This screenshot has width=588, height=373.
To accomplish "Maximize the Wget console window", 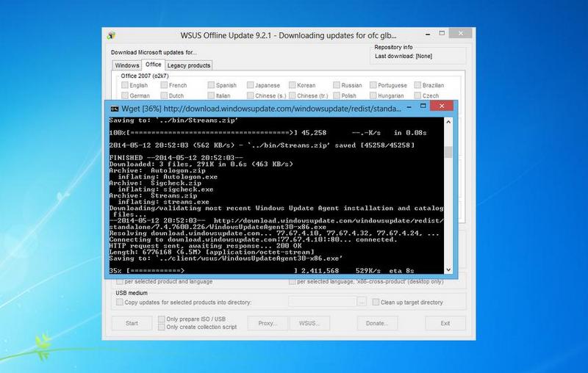I will pyautogui.click(x=423, y=106).
